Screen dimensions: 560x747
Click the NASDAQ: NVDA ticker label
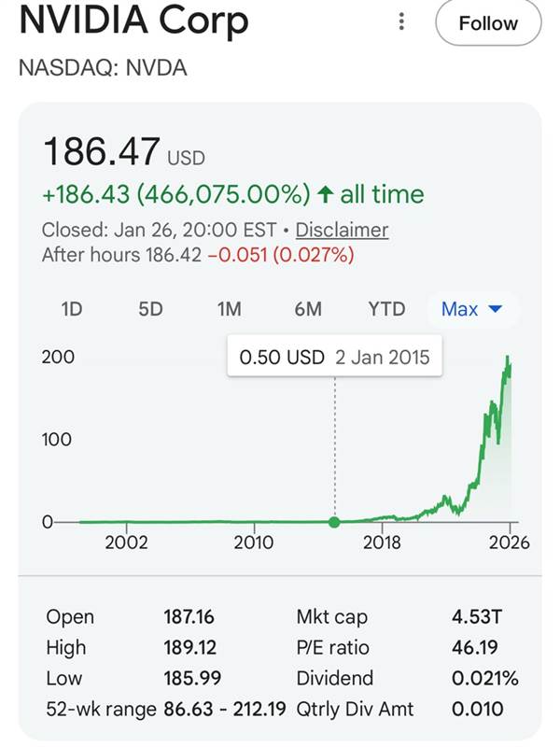(103, 68)
